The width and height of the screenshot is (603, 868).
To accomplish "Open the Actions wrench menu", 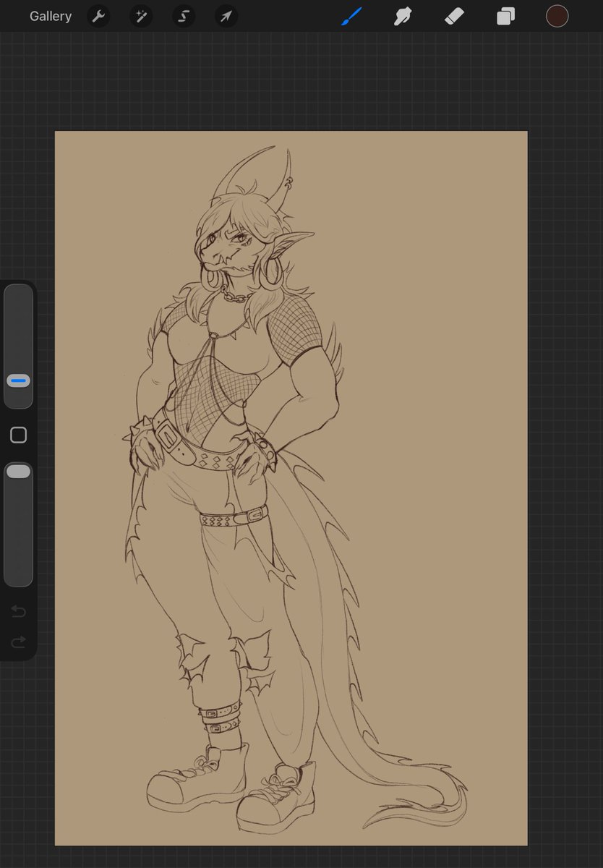I will (98, 16).
